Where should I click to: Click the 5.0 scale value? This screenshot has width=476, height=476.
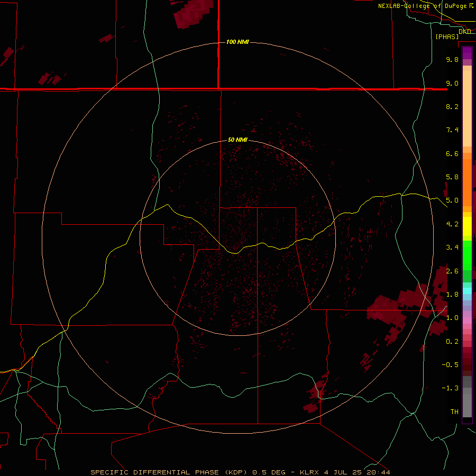452,200
